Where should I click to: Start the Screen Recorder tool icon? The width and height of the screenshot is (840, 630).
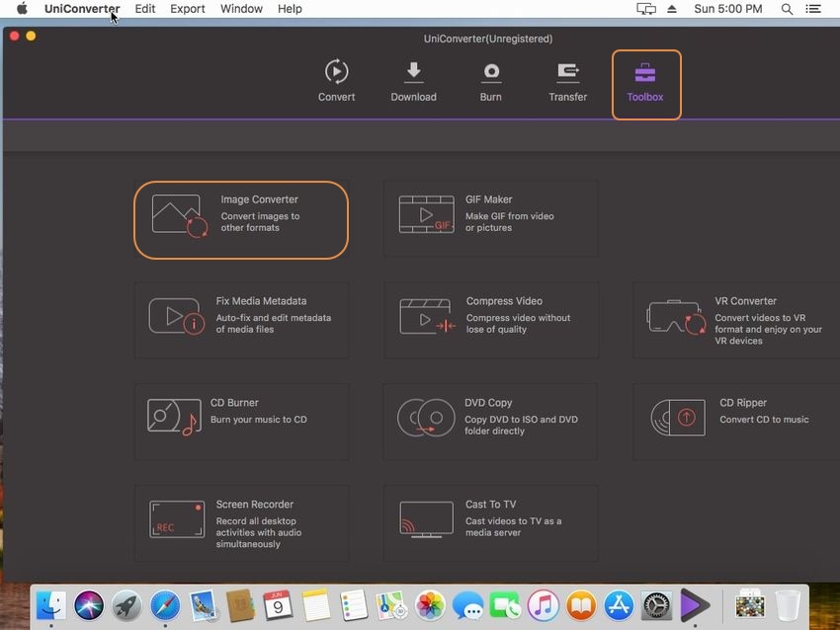[177, 519]
